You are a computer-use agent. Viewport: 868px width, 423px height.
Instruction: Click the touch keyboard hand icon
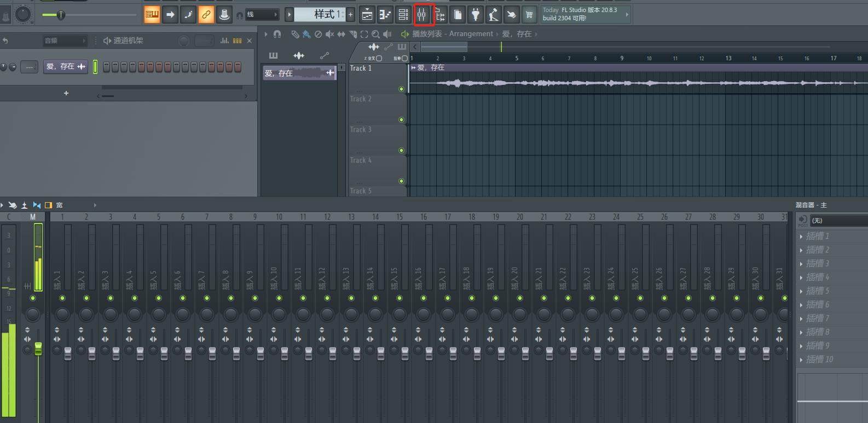(x=512, y=15)
